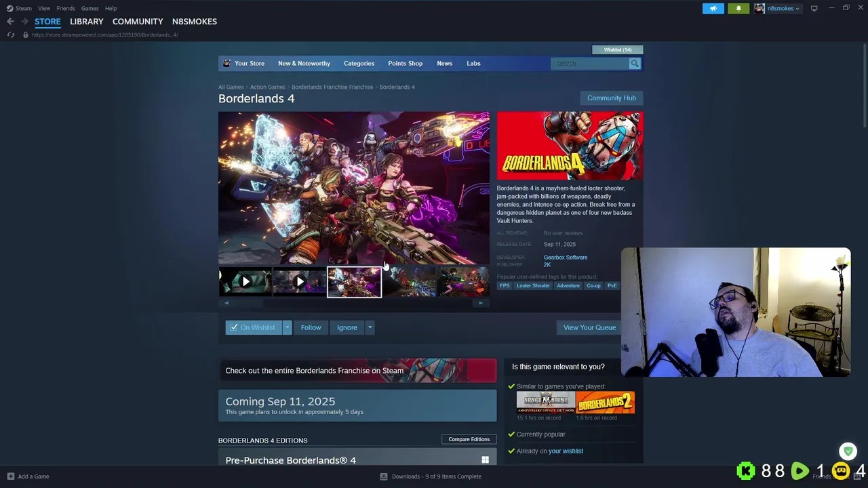Open the View menu
The height and width of the screenshot is (488, 868).
tap(44, 8)
